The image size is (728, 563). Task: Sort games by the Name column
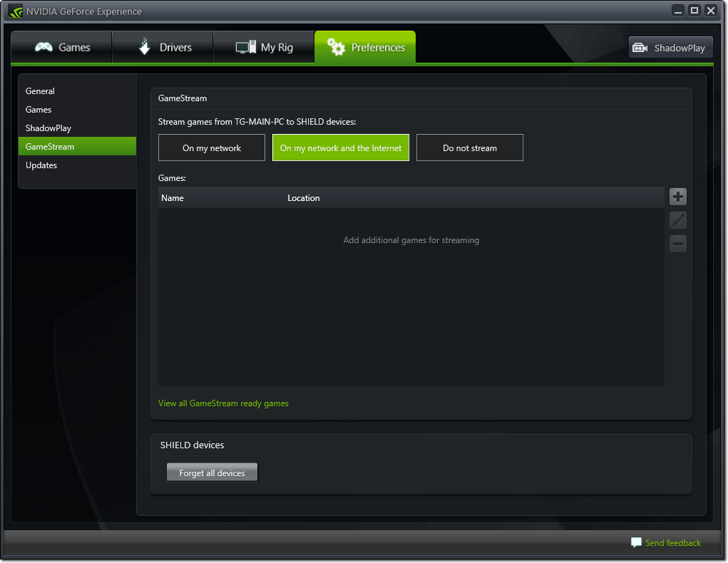[173, 197]
